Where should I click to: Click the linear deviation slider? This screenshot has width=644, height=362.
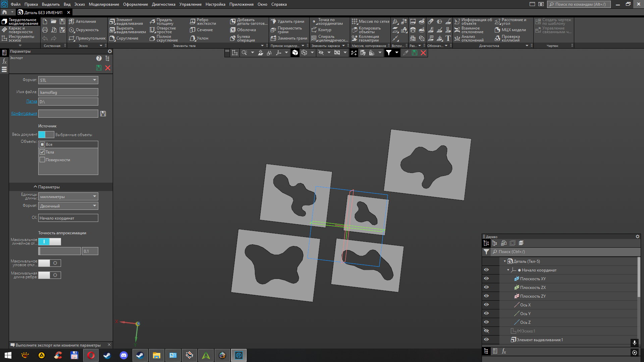(x=60, y=251)
